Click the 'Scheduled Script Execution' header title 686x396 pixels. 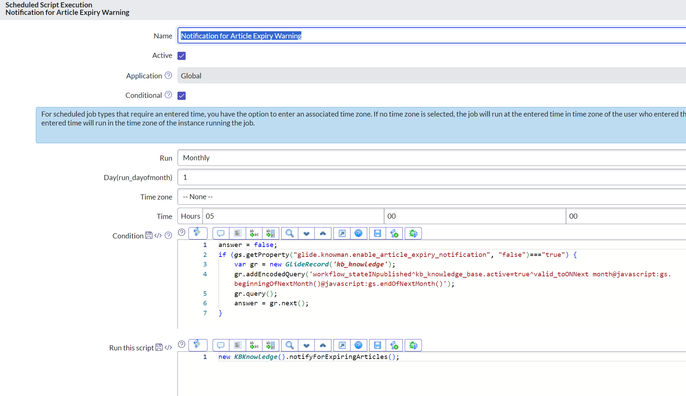[x=49, y=5]
